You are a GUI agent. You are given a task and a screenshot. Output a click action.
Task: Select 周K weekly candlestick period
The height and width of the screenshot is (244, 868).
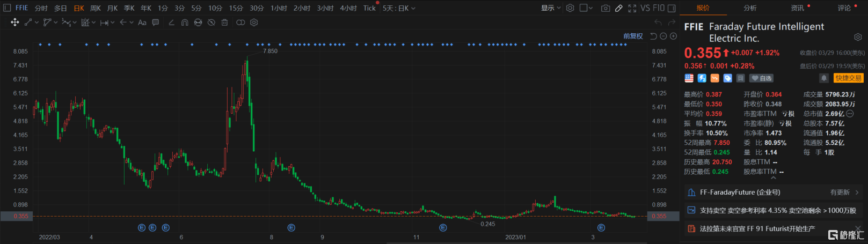pos(96,8)
